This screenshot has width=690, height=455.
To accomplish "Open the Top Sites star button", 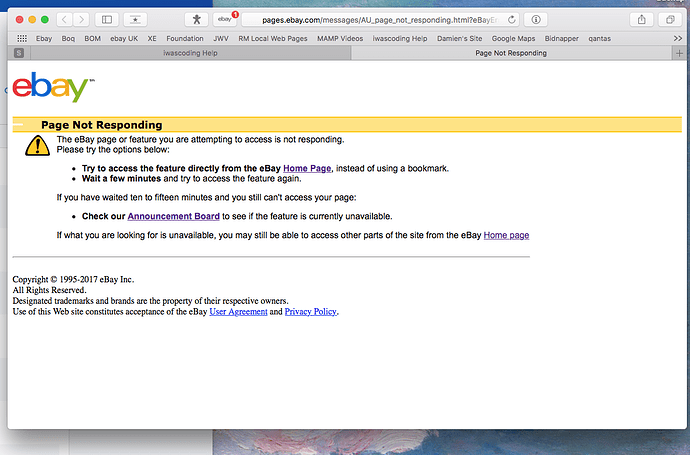I will pyautogui.click(x=135, y=19).
